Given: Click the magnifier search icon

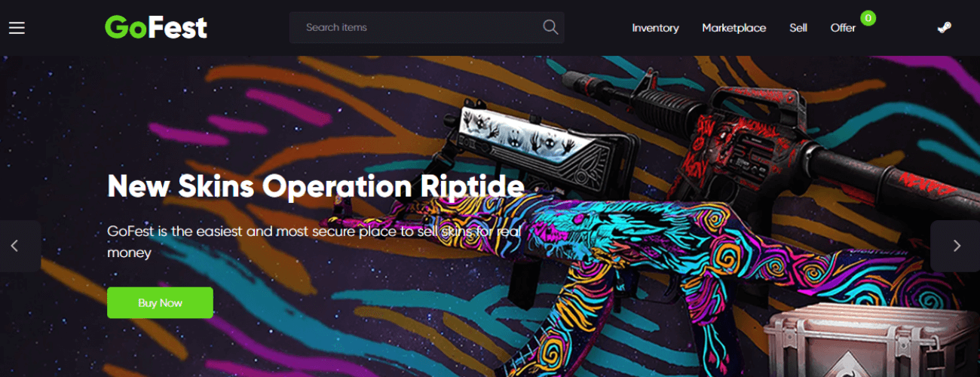Looking at the screenshot, I should [x=550, y=27].
